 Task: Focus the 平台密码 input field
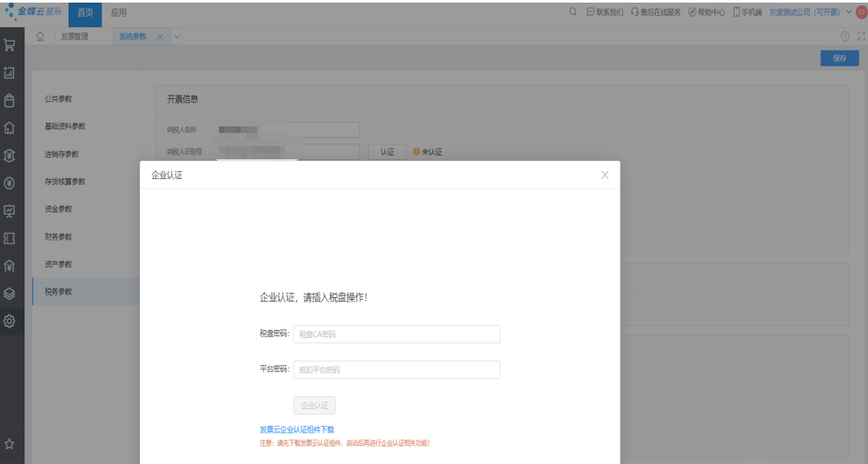click(x=397, y=370)
